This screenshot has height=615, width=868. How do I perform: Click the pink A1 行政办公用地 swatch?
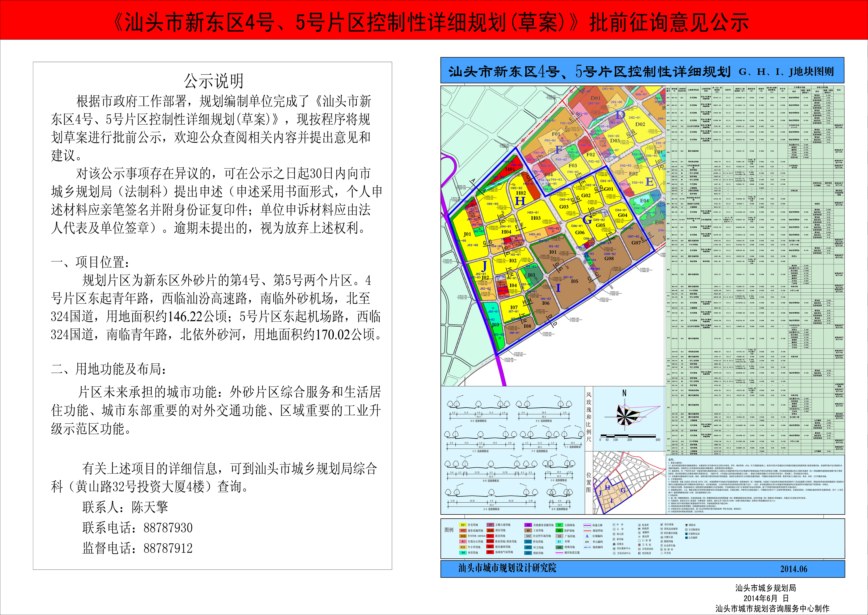(x=463, y=542)
